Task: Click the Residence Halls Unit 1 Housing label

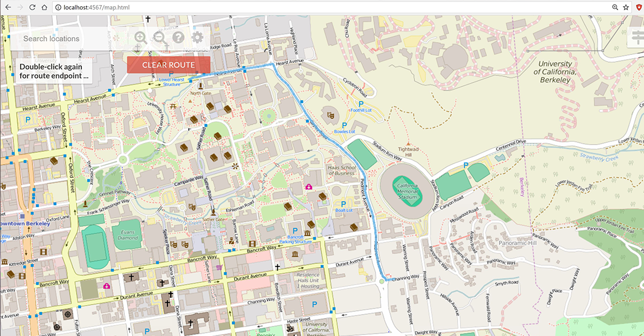Action: pos(308,281)
